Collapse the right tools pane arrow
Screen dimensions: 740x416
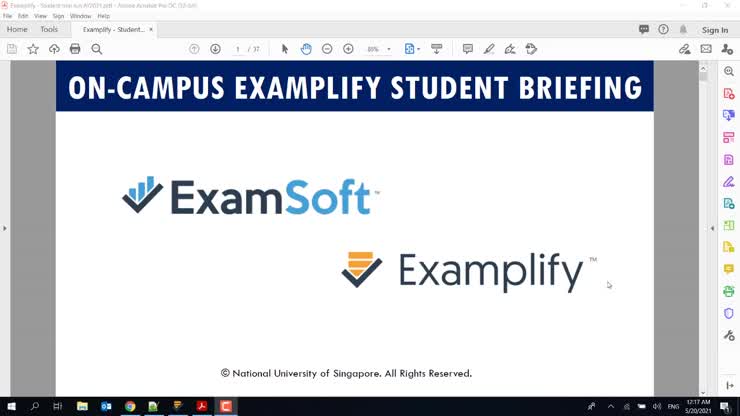click(712, 229)
